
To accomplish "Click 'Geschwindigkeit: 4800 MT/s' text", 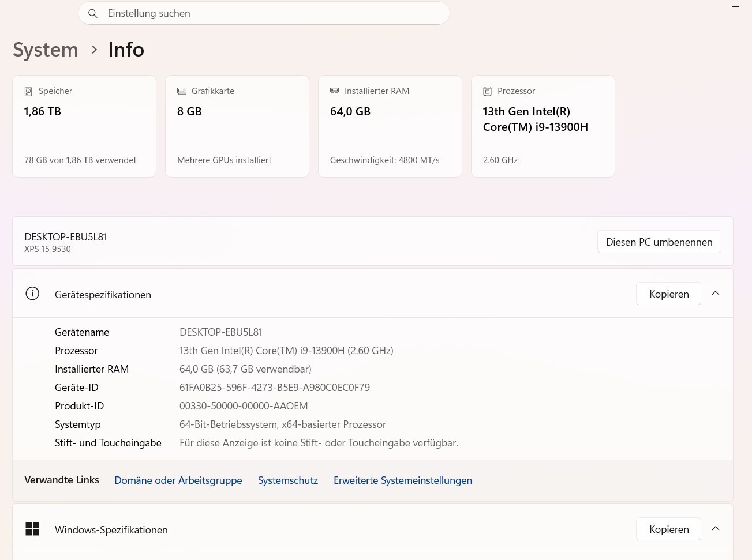I will click(x=385, y=160).
